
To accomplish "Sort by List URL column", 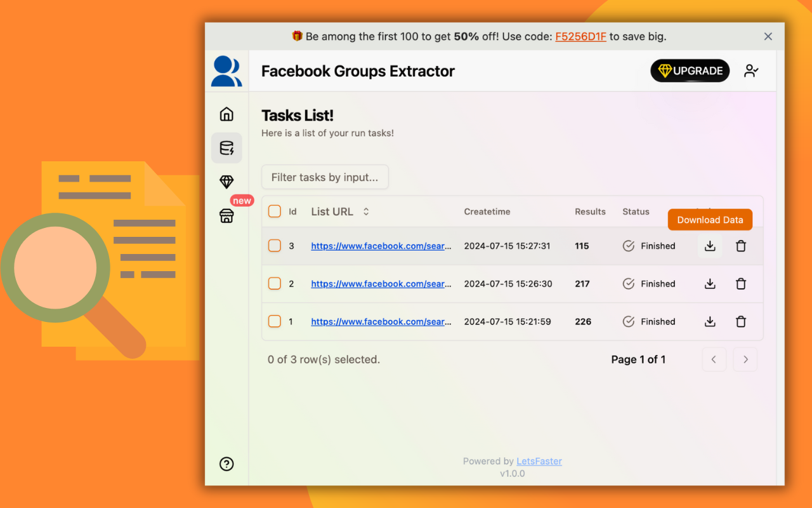I will point(340,211).
